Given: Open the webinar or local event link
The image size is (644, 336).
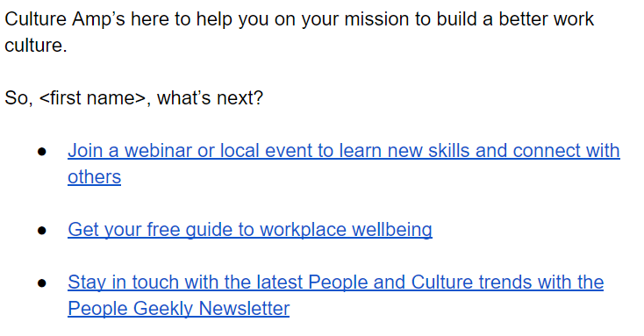Looking at the screenshot, I should [344, 163].
